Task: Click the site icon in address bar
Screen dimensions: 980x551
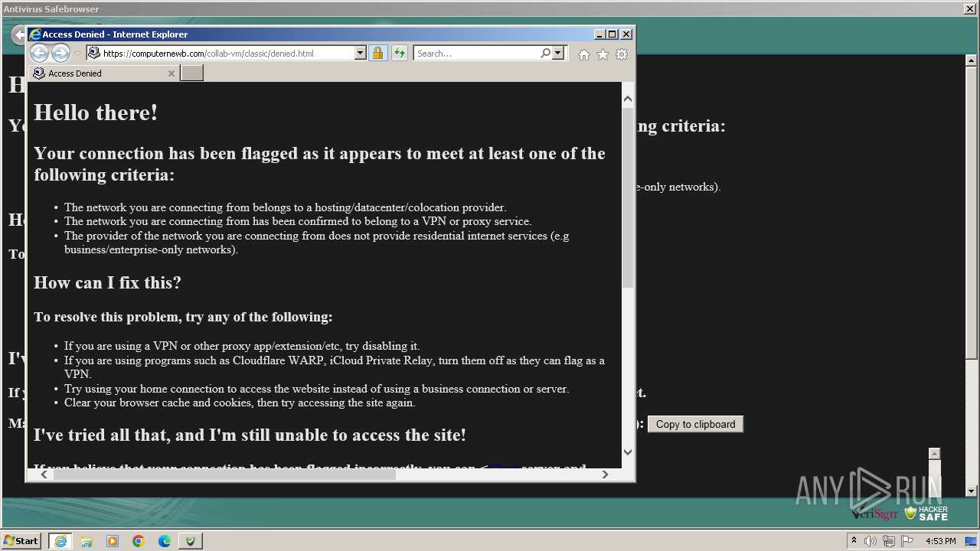Action: point(94,54)
